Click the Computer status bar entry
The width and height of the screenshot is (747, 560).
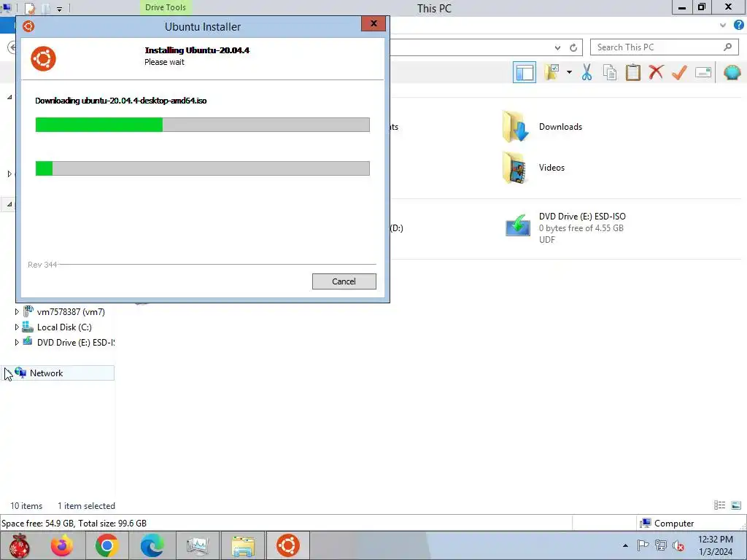(667, 524)
